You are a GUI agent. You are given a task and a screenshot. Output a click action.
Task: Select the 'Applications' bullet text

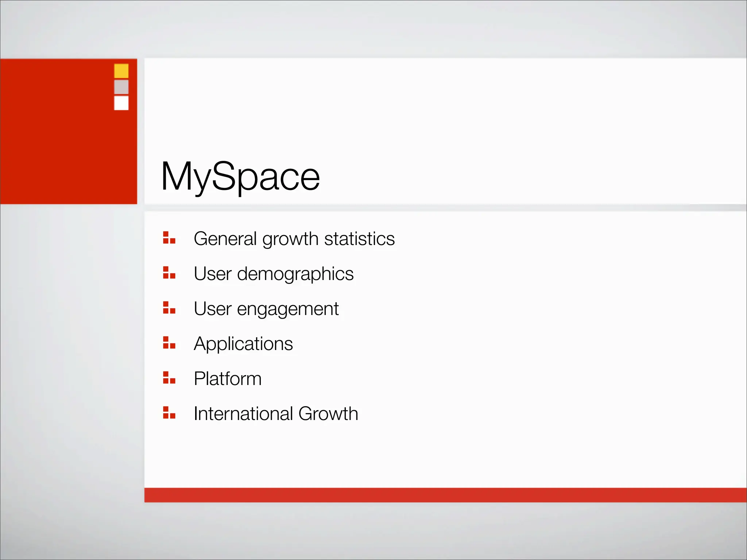pyautogui.click(x=243, y=344)
